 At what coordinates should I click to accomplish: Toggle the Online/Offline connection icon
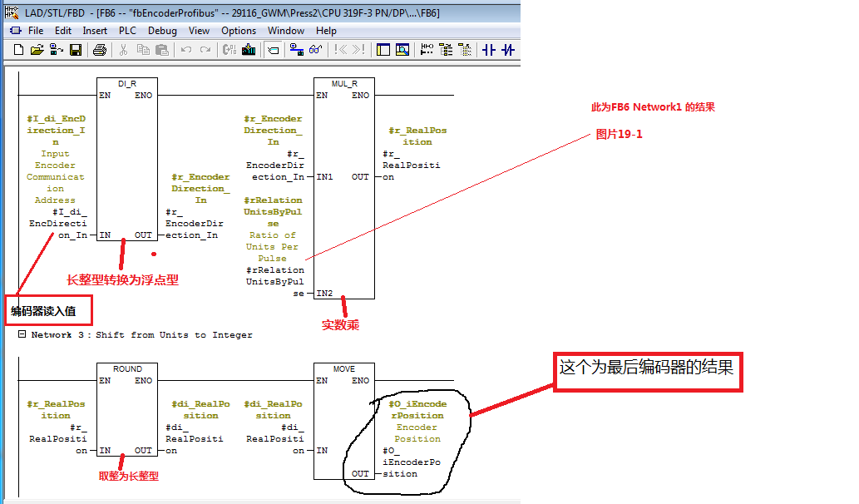click(296, 50)
